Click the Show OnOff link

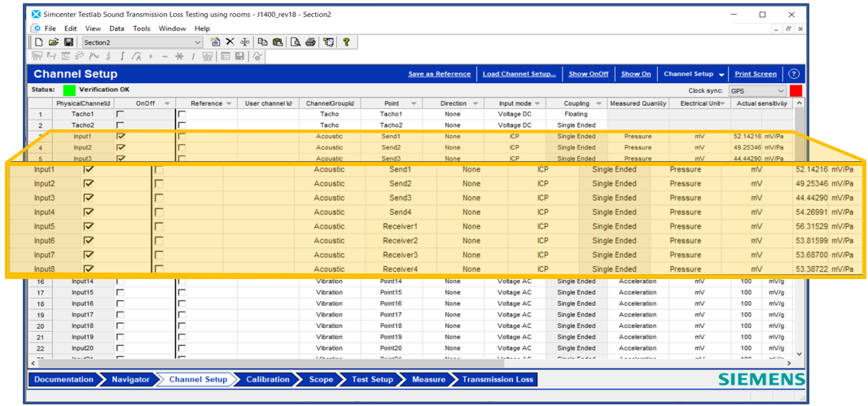589,74
